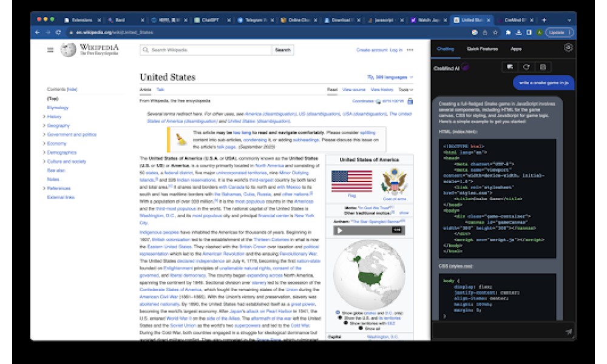
Task: Click the send arrow icon in chat input
Action: [569, 331]
